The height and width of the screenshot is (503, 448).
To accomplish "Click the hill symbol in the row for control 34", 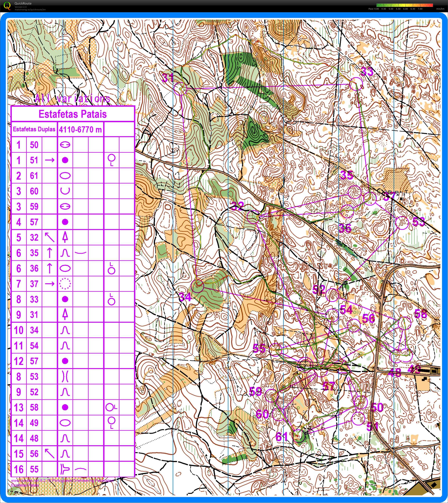I will (65, 330).
